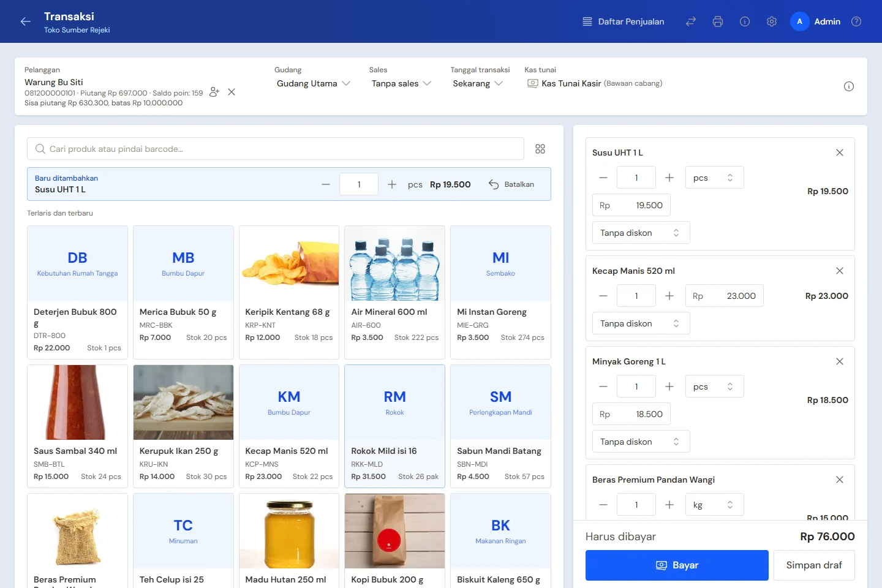Select Rokok Mild isi 16 card
Image resolution: width=882 pixels, height=588 pixels.
point(395,426)
